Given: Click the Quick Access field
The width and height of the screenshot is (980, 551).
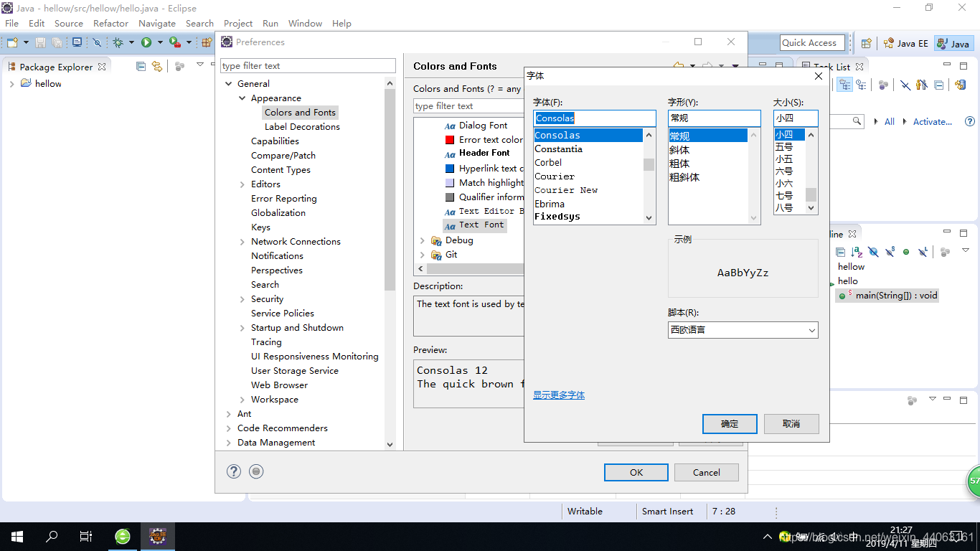Looking at the screenshot, I should click(x=812, y=43).
